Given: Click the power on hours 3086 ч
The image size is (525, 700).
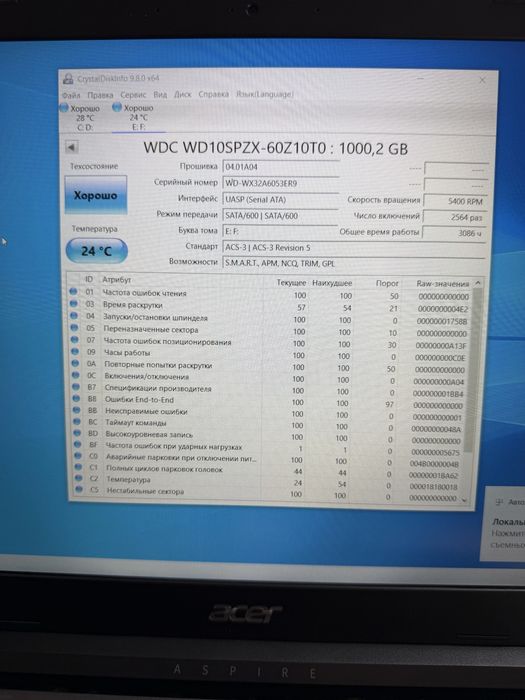Looking at the screenshot, I should (454, 233).
